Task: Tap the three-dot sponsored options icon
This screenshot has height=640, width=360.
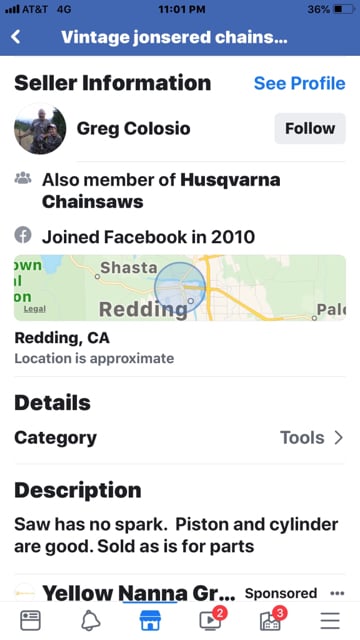Action: [x=337, y=593]
